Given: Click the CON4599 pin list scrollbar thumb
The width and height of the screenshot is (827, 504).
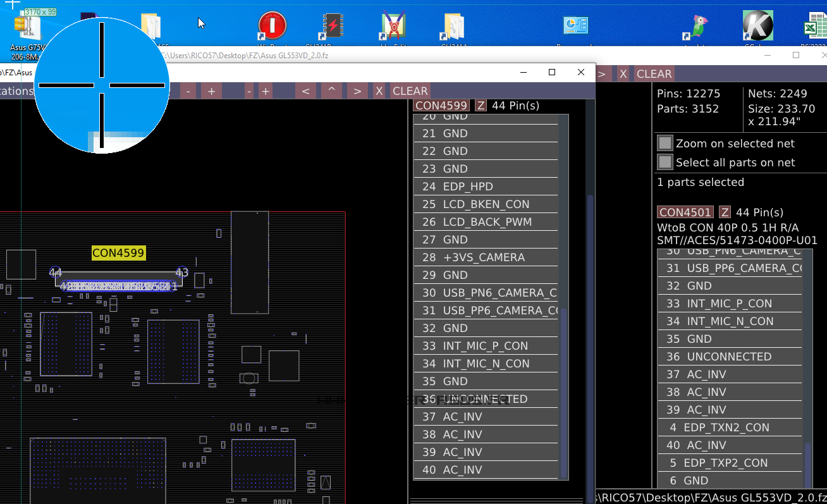Looking at the screenshot, I should coord(564,392).
